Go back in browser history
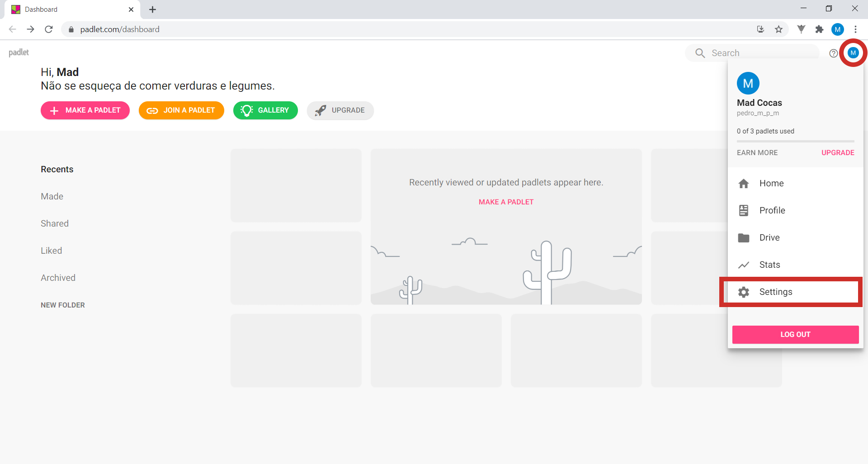This screenshot has height=464, width=868. (x=12, y=29)
